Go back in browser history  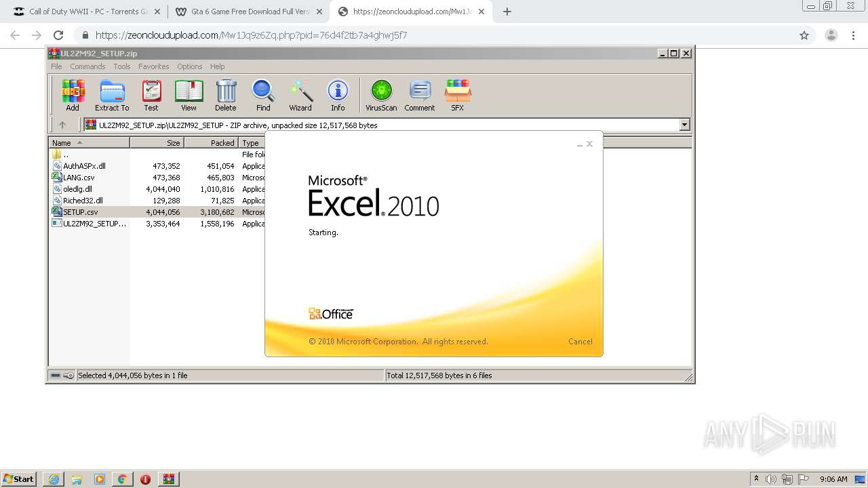click(x=15, y=35)
